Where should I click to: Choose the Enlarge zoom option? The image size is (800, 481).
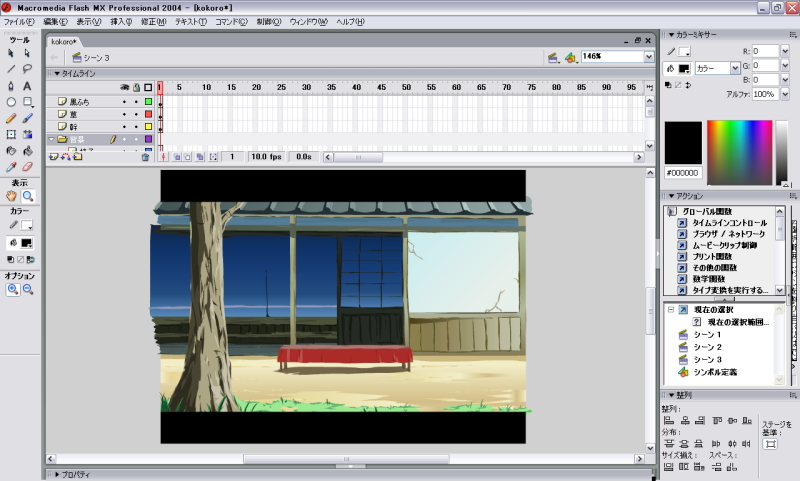tap(13, 289)
